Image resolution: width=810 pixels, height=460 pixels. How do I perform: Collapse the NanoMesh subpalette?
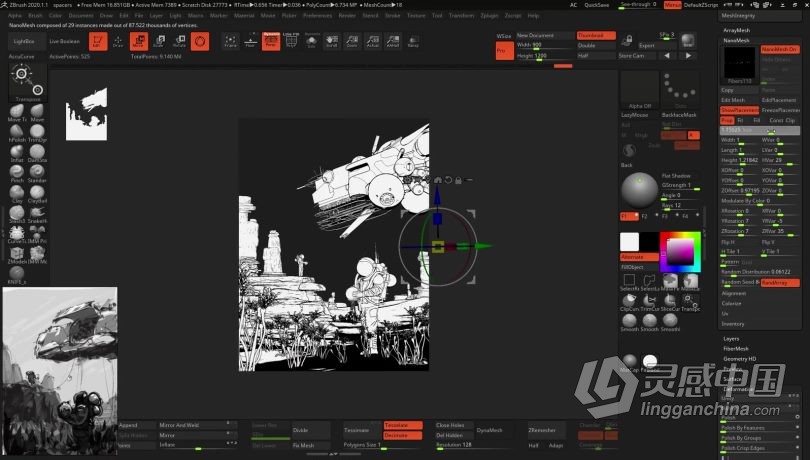[737, 40]
